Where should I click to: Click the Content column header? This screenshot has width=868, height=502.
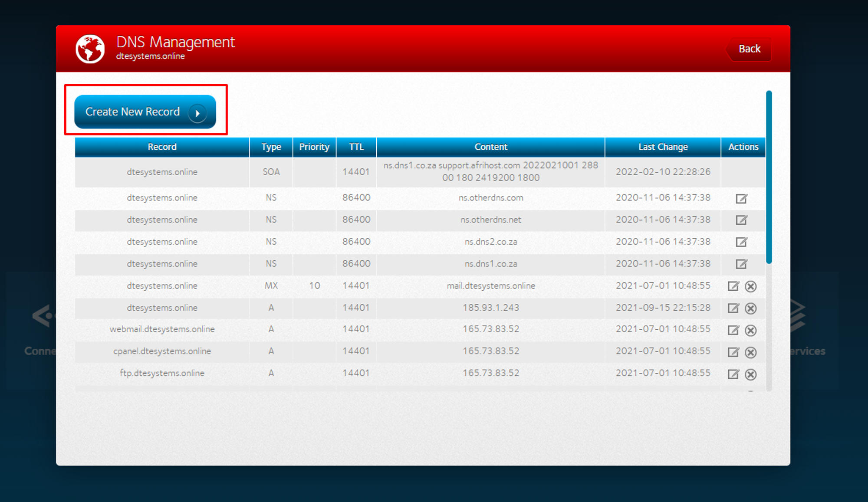coord(491,147)
